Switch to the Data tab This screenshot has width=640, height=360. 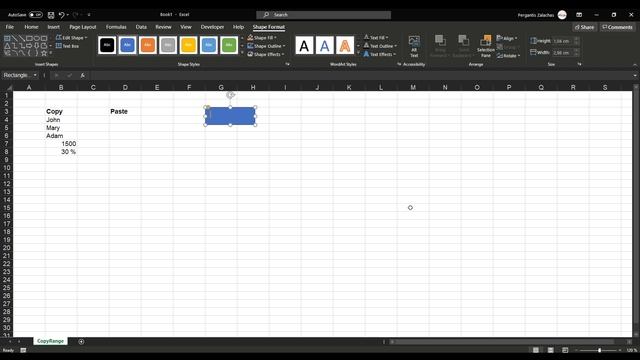click(x=141, y=27)
